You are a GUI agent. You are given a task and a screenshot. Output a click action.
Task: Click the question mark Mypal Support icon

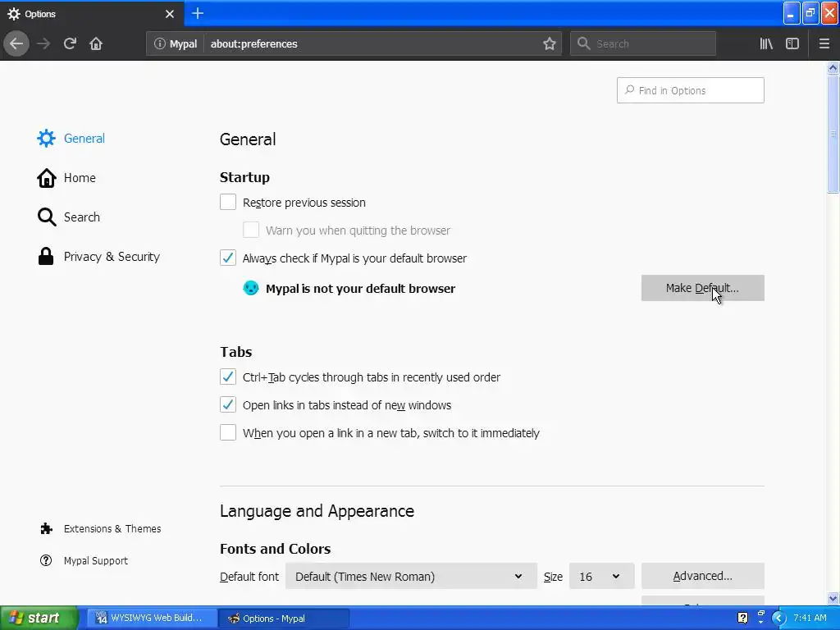[x=46, y=560]
